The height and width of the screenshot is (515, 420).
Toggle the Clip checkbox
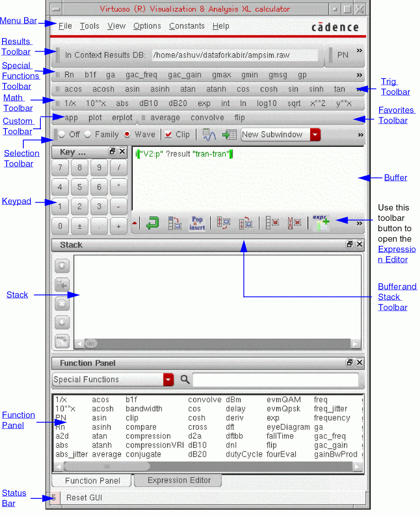click(x=168, y=134)
